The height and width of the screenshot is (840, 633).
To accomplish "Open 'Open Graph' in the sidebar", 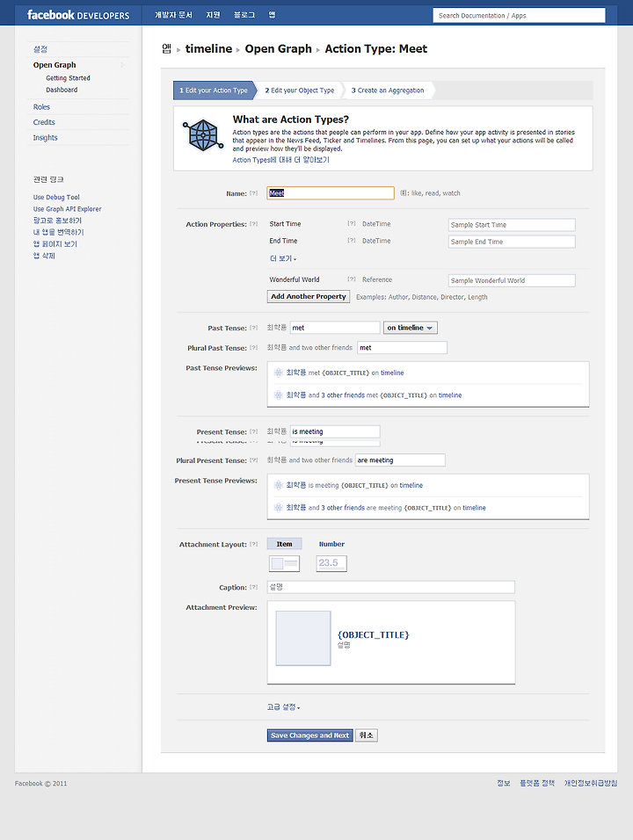I will (x=55, y=65).
